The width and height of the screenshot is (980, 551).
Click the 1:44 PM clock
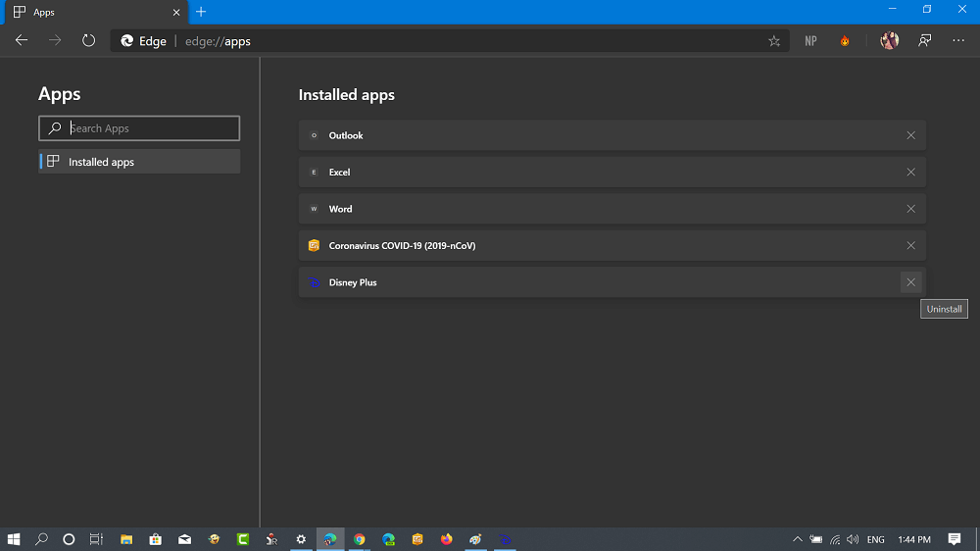pos(913,539)
